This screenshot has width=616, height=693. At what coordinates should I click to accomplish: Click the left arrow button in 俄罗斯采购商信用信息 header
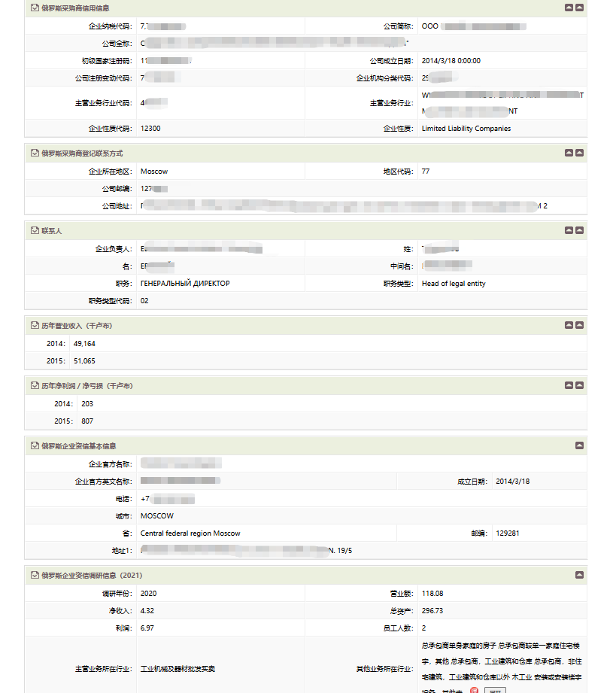(569, 8)
